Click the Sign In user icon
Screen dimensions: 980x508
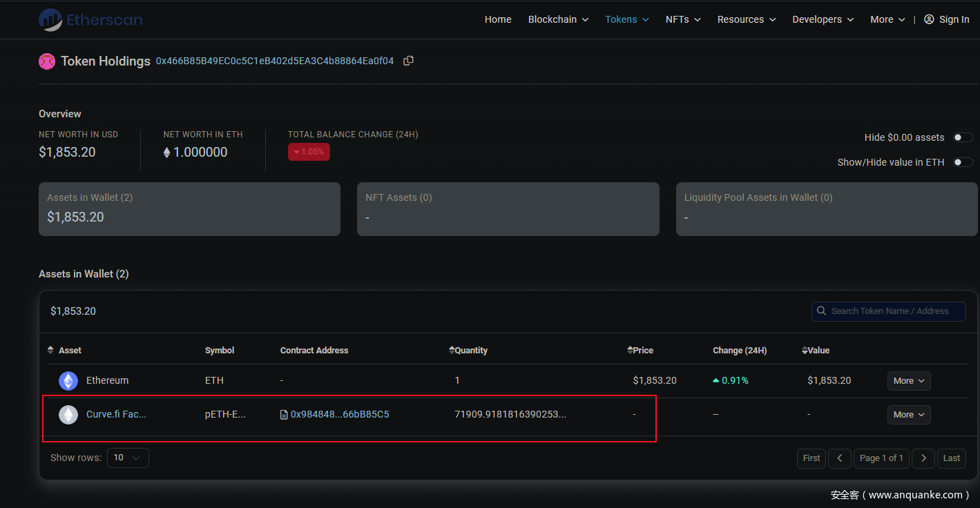[929, 19]
